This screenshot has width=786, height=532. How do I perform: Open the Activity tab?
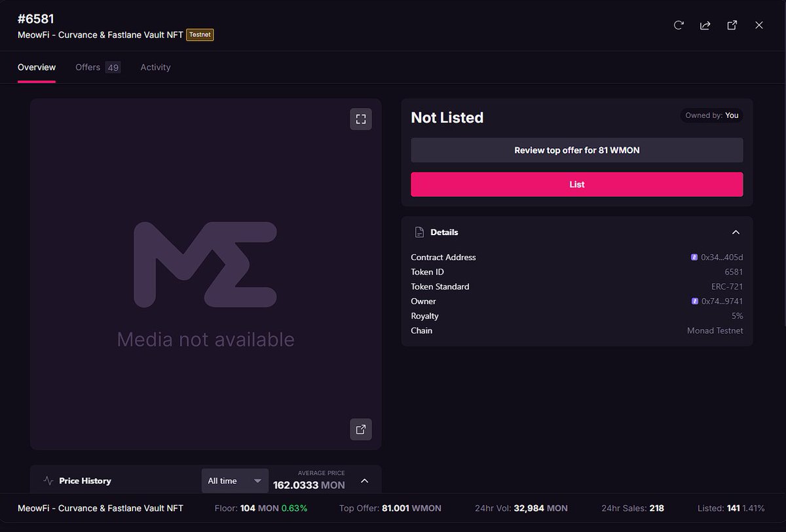tap(155, 67)
